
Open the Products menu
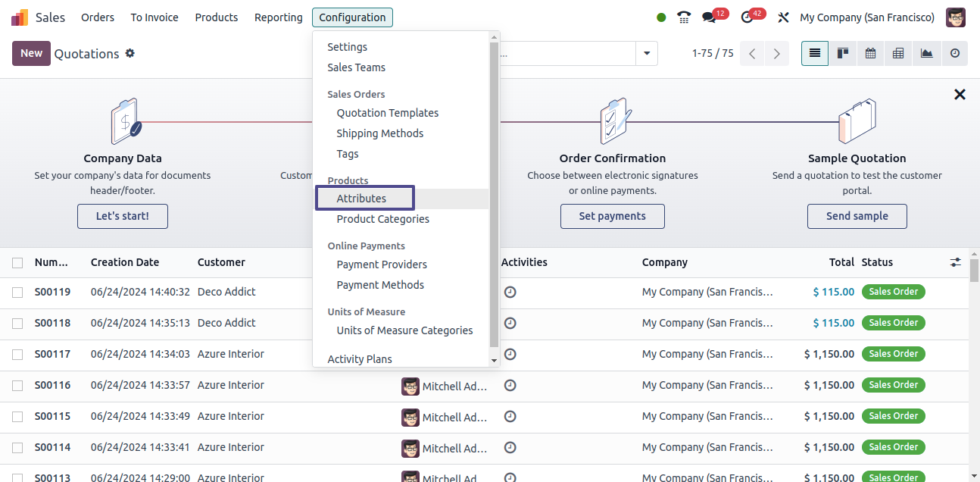(x=217, y=17)
